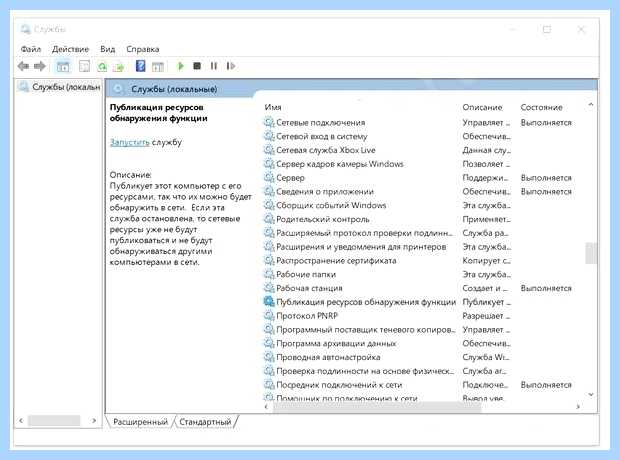Click Публикует description of Публикация ресурсов row

tap(486, 302)
